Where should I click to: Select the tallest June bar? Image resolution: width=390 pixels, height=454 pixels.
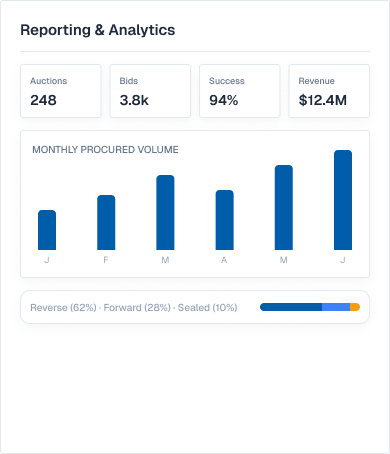343,200
